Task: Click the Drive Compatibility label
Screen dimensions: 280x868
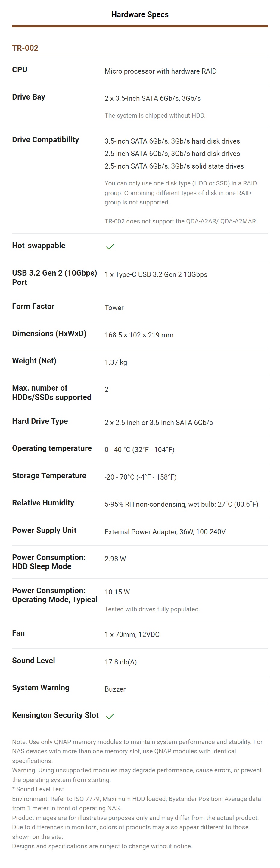Action: tap(45, 140)
